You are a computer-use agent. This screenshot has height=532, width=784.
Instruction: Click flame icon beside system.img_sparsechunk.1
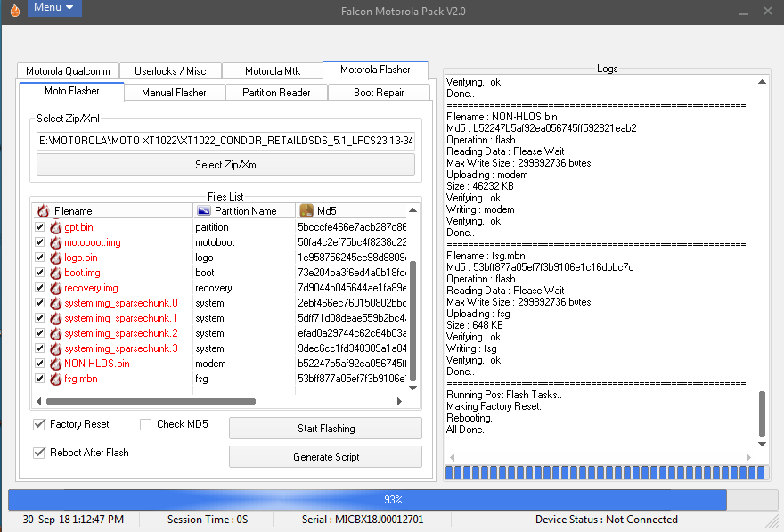(55, 318)
